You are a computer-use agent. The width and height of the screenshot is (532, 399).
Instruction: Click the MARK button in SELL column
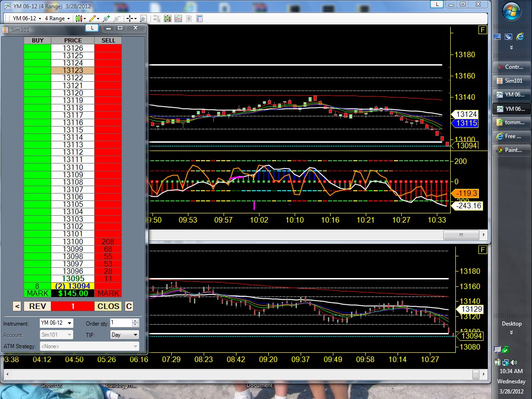[x=108, y=294]
